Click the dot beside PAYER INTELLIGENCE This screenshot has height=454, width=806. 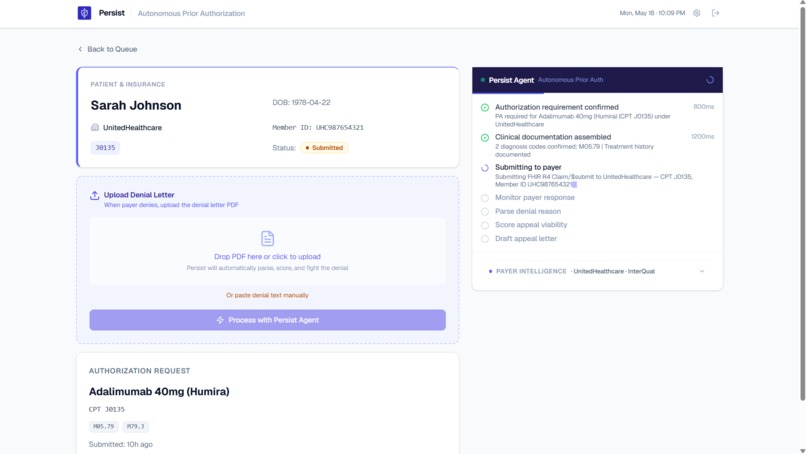(x=490, y=271)
